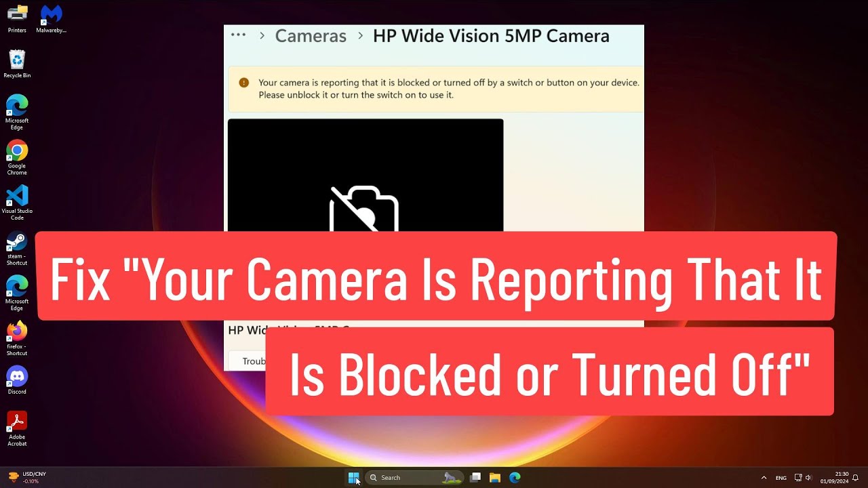The width and height of the screenshot is (868, 488).
Task: Launch the steam - Shortcut icon
Action: (17, 248)
